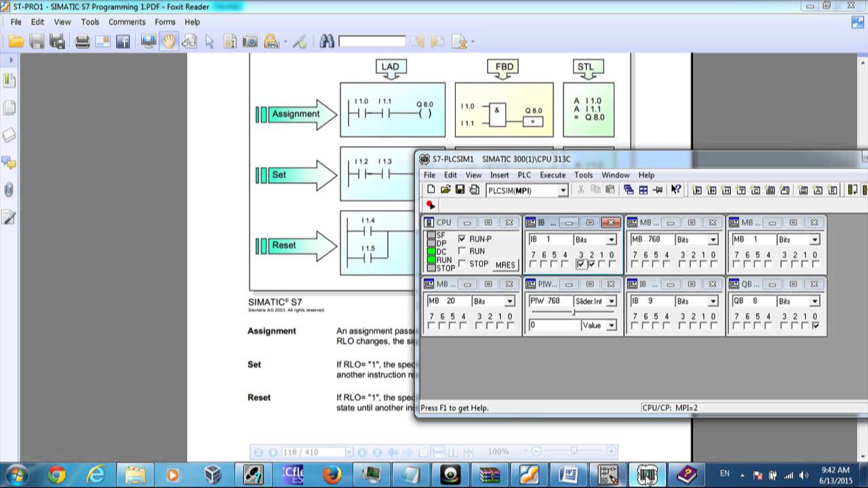Toggle bit 0 of MB 20
This screenshot has height=488, width=868.
tap(510, 326)
